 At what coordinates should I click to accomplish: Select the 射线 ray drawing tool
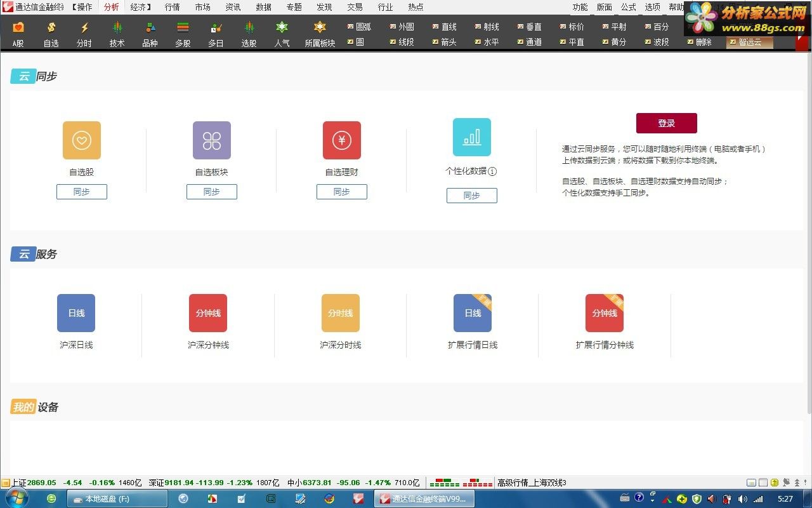(x=487, y=27)
